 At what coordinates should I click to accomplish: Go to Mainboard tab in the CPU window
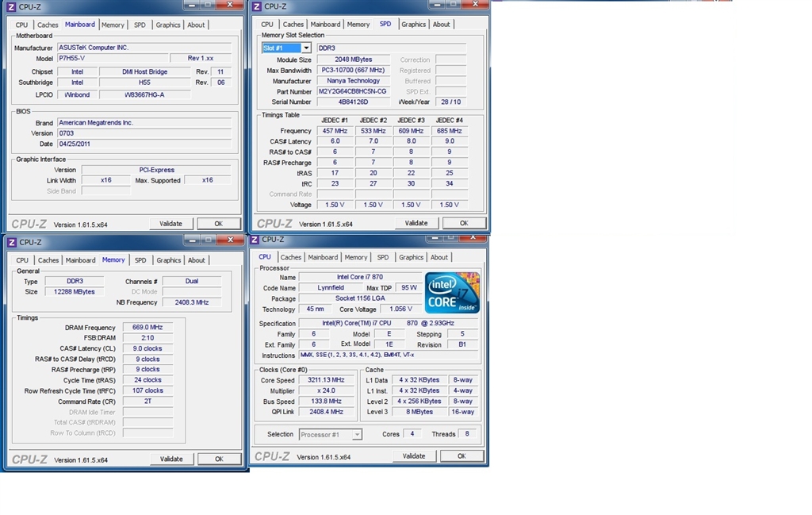[x=324, y=257]
